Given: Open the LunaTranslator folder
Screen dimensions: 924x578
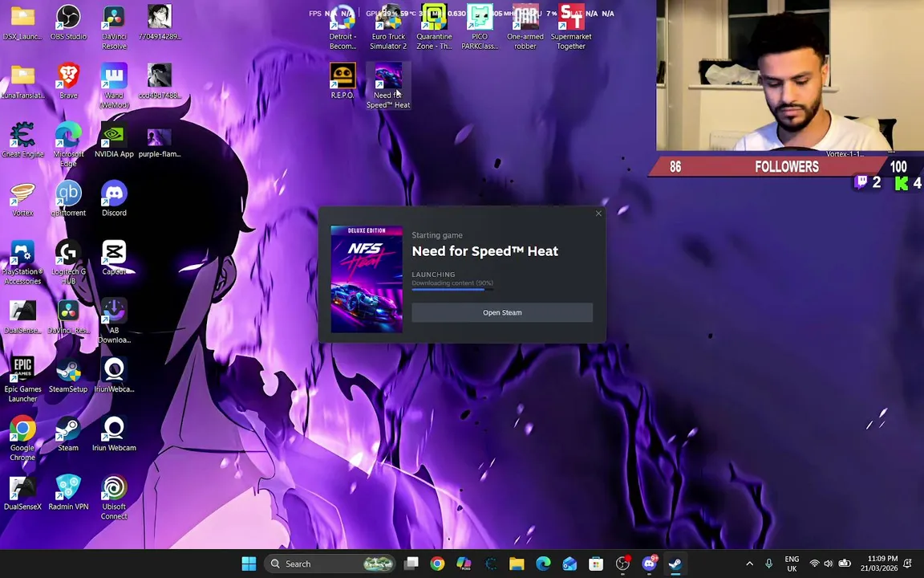Looking at the screenshot, I should [22, 81].
